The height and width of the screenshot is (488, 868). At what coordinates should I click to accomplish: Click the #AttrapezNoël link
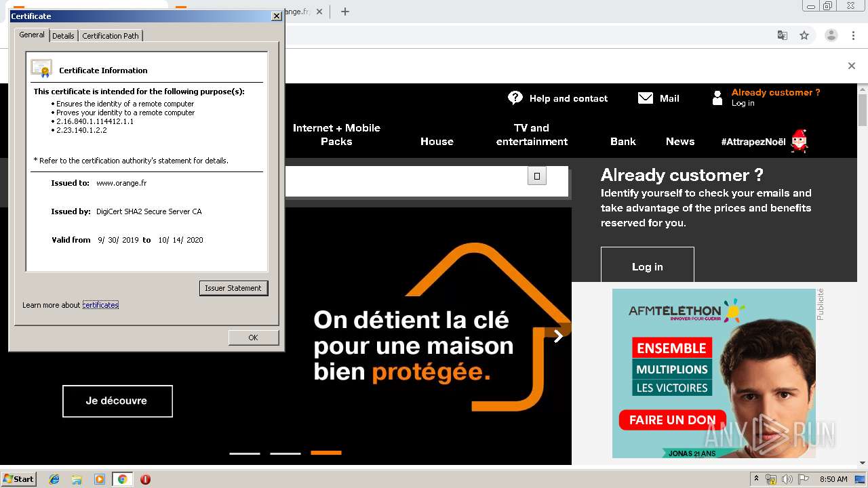pos(753,142)
